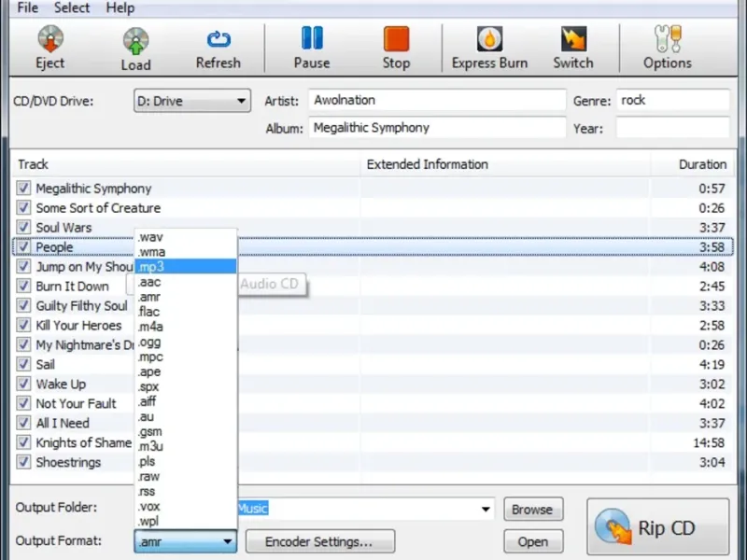Click the Extended Information column header
The height and width of the screenshot is (560, 747).
[506, 164]
